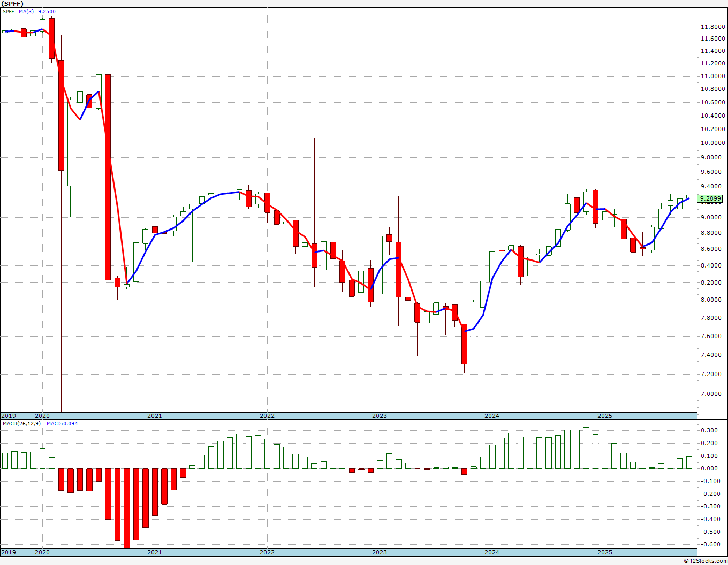
Task: Click the MACD:0.094 value label
Action: click(62, 424)
